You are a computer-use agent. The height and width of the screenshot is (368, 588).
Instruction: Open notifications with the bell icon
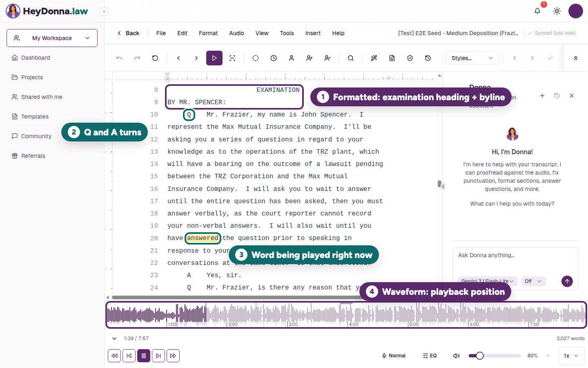[537, 11]
